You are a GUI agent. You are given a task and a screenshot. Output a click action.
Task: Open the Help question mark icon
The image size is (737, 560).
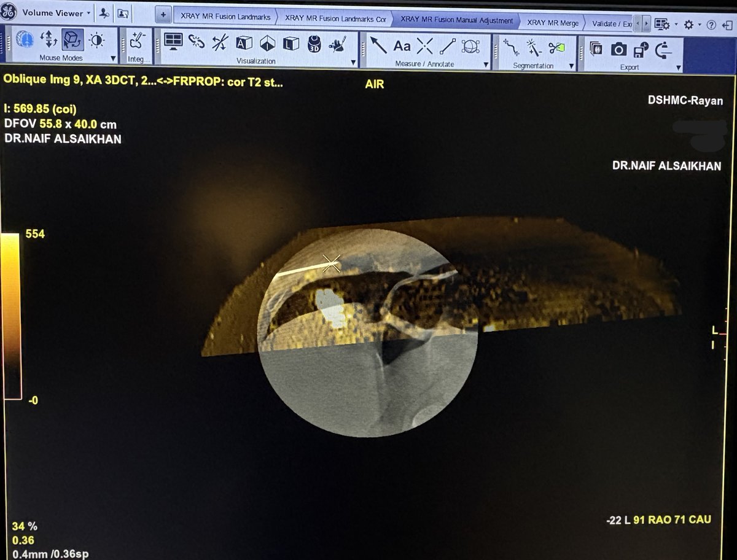pyautogui.click(x=711, y=25)
